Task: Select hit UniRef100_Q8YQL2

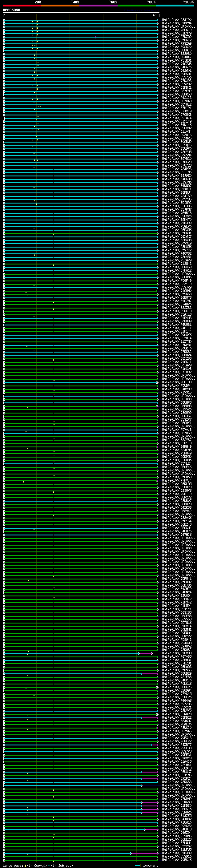Action: click(x=177, y=104)
